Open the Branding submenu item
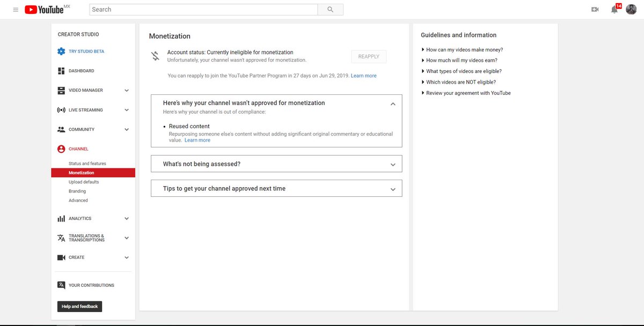The height and width of the screenshot is (326, 644). [77, 191]
